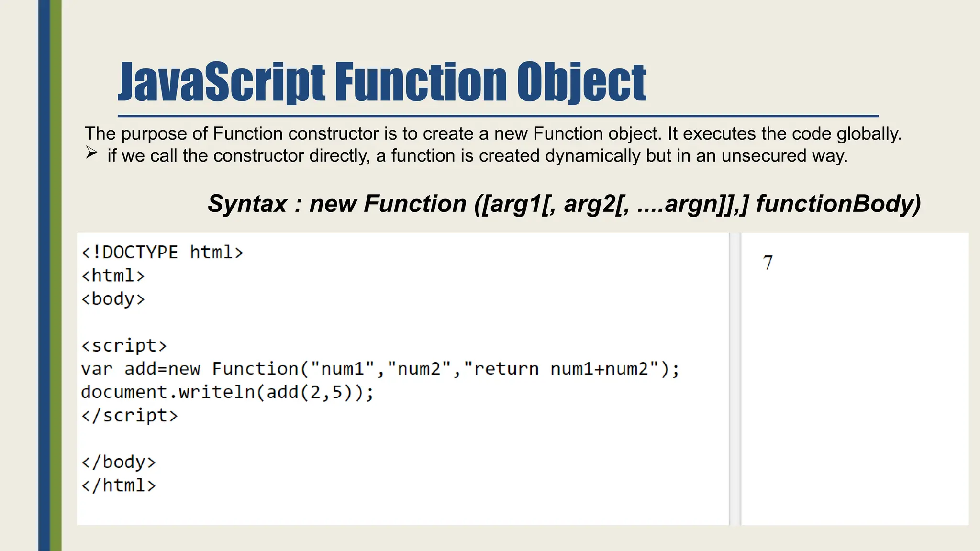Click the opening '<body>' code line

point(113,299)
